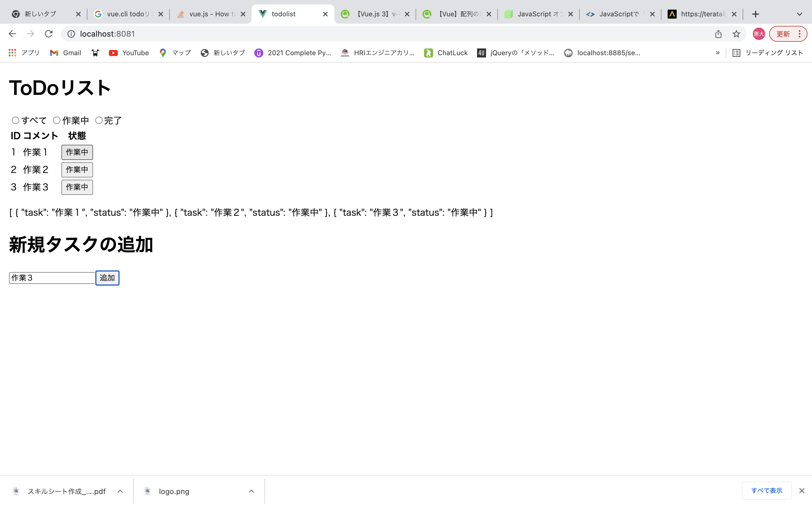Reload the current page
Viewport: 812px width, 507px height.
pos(49,34)
